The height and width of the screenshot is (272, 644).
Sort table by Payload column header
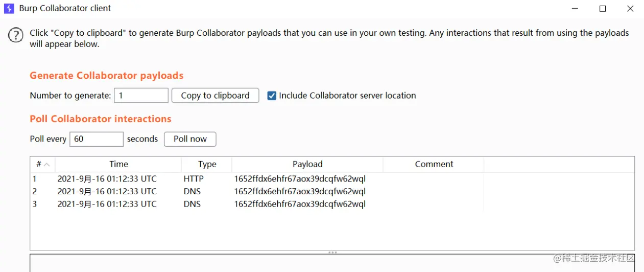(307, 164)
